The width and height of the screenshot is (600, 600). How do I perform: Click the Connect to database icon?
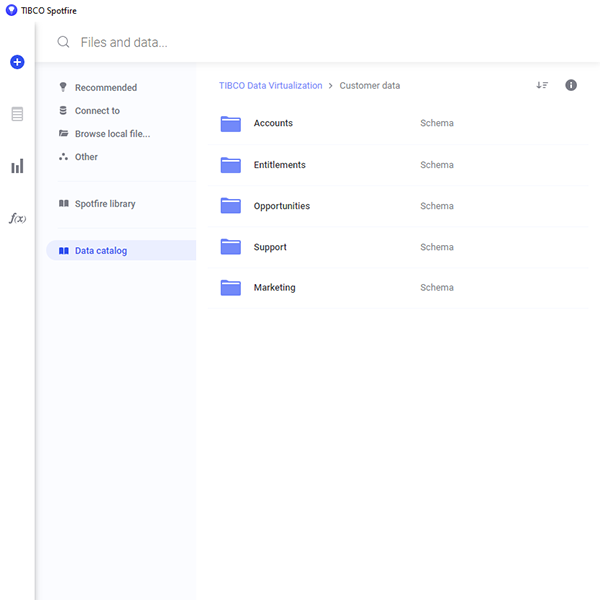(63, 110)
